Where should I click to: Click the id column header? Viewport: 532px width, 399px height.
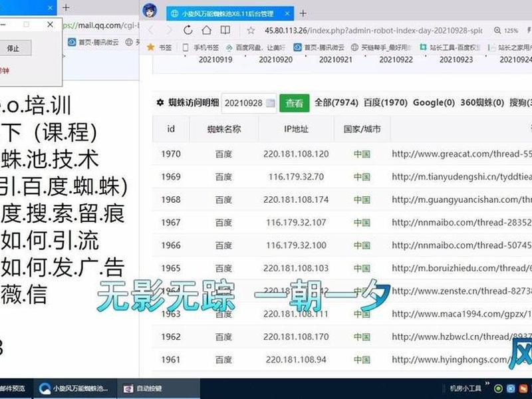point(171,129)
